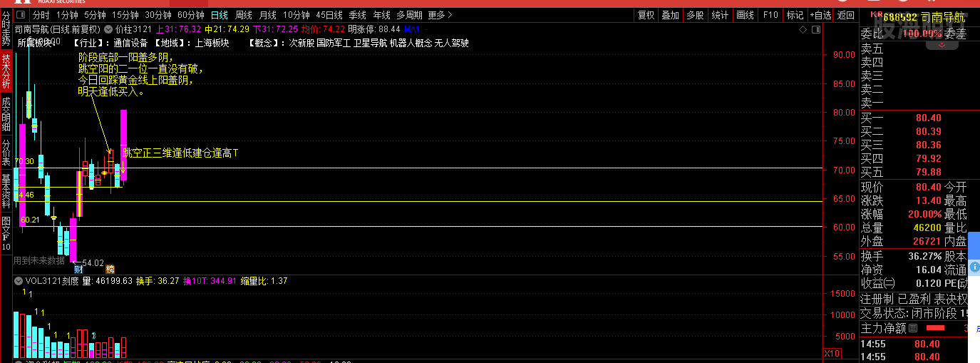Click the 卫星导航 concept link
The height and width of the screenshot is (363, 980).
pos(371,43)
